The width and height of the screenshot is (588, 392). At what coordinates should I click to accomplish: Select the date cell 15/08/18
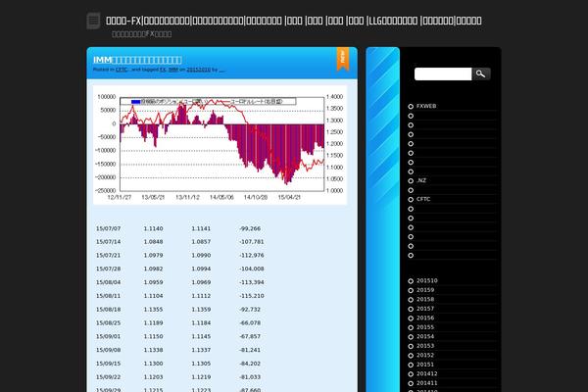108,310
